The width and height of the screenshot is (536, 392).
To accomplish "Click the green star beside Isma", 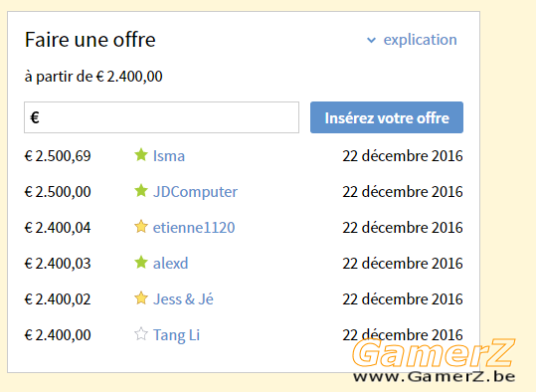I will [x=141, y=154].
